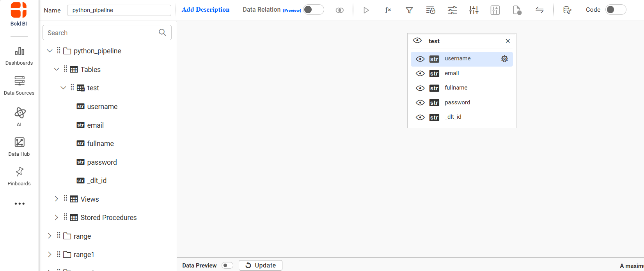Expand the Stored Procedures node

(x=57, y=218)
